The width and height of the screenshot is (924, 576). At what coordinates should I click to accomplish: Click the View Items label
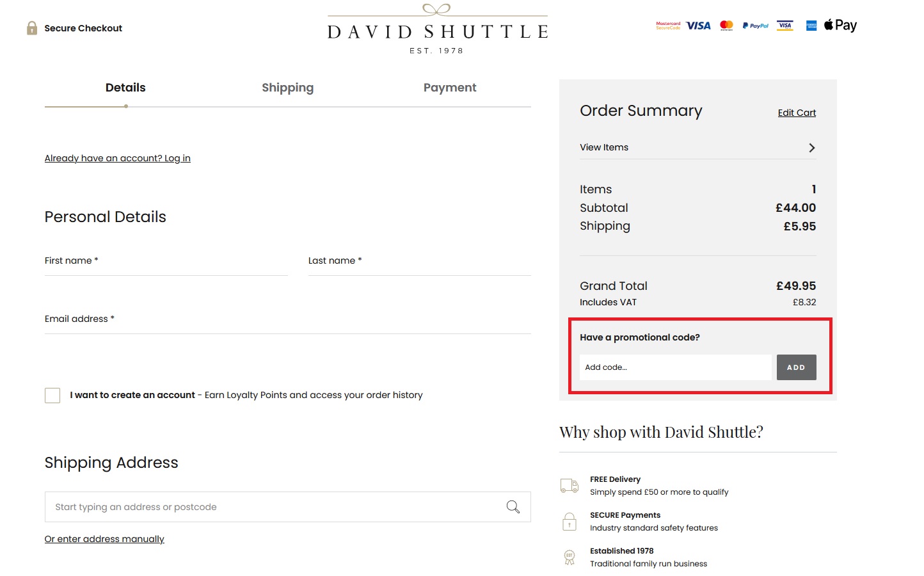click(604, 147)
